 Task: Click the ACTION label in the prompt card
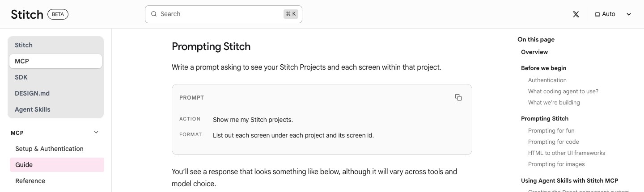(x=190, y=119)
